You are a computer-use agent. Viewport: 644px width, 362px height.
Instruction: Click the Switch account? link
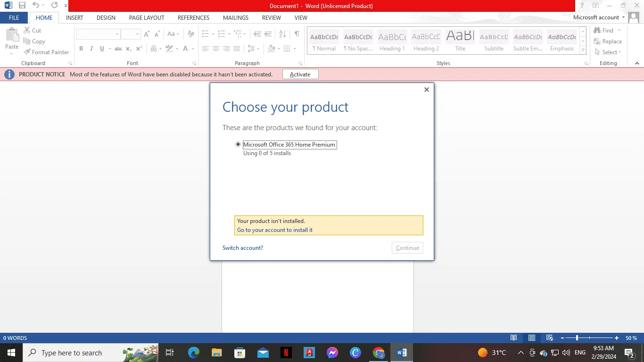pos(243,248)
